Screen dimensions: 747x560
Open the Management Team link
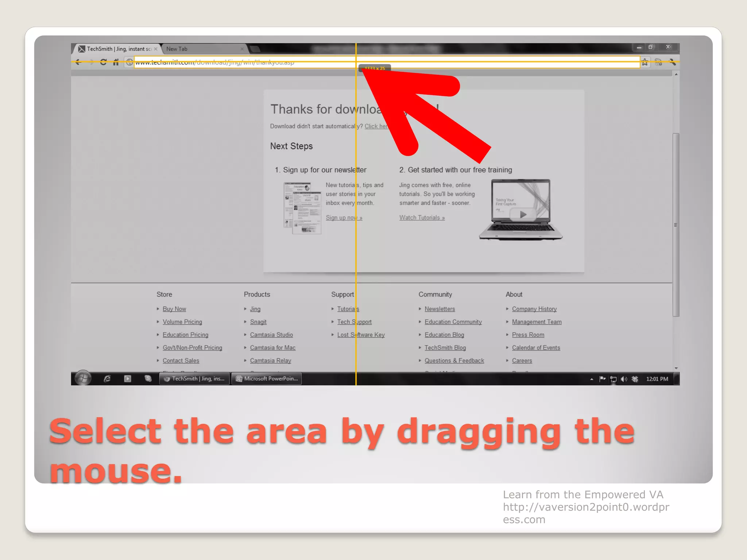[x=537, y=322]
